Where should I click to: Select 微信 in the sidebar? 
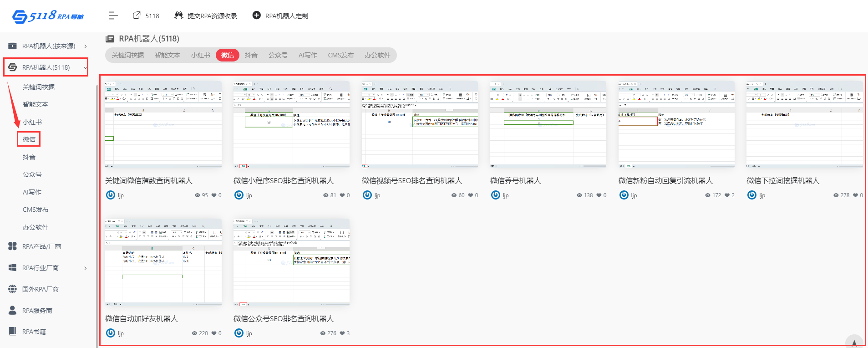tap(29, 139)
